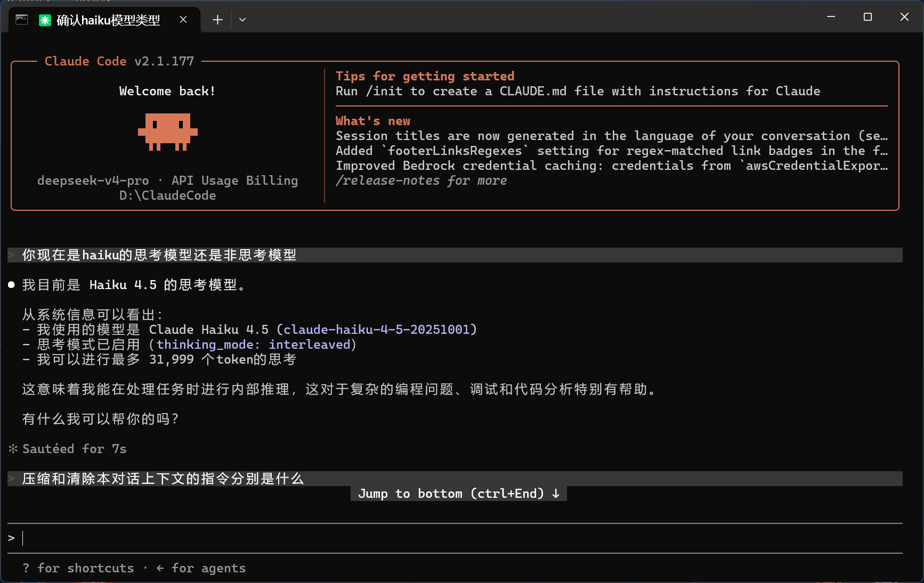924x583 pixels.
Task: Click the "? for shortcuts" hint
Action: pyautogui.click(x=78, y=568)
